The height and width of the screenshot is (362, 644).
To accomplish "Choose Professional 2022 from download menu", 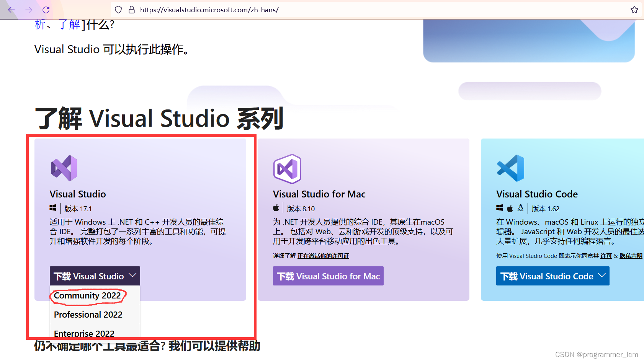I will pyautogui.click(x=88, y=315).
